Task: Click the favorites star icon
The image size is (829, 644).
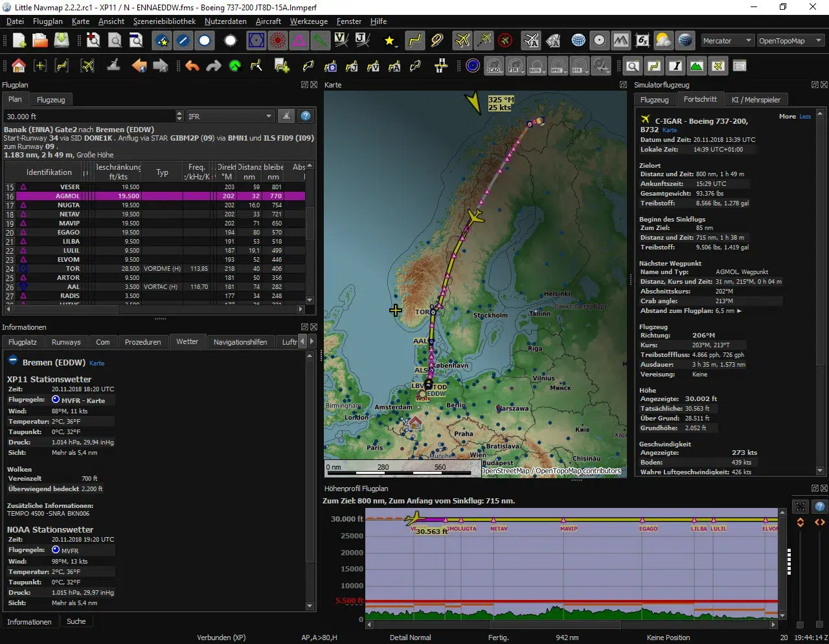Action: click(x=389, y=41)
